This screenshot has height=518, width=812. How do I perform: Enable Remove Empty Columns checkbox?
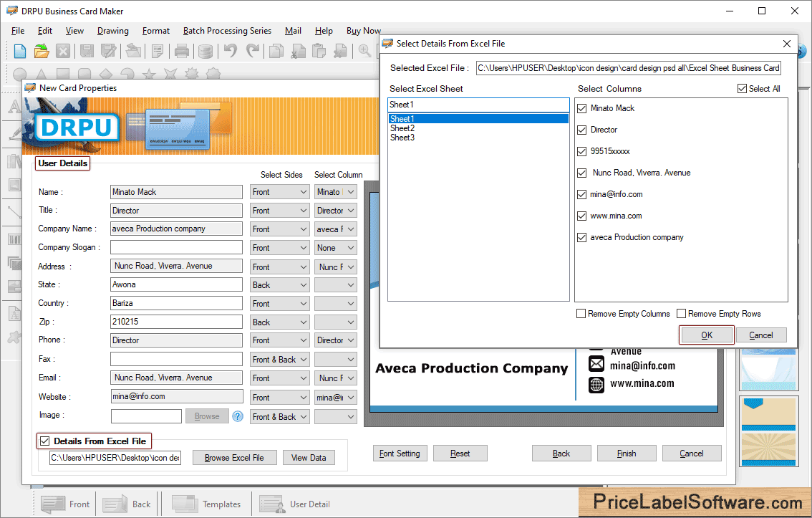pyautogui.click(x=581, y=314)
